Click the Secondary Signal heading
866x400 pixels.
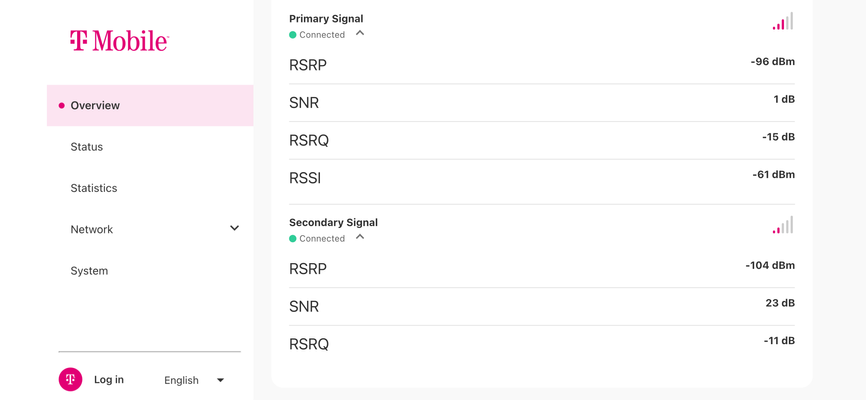point(334,223)
